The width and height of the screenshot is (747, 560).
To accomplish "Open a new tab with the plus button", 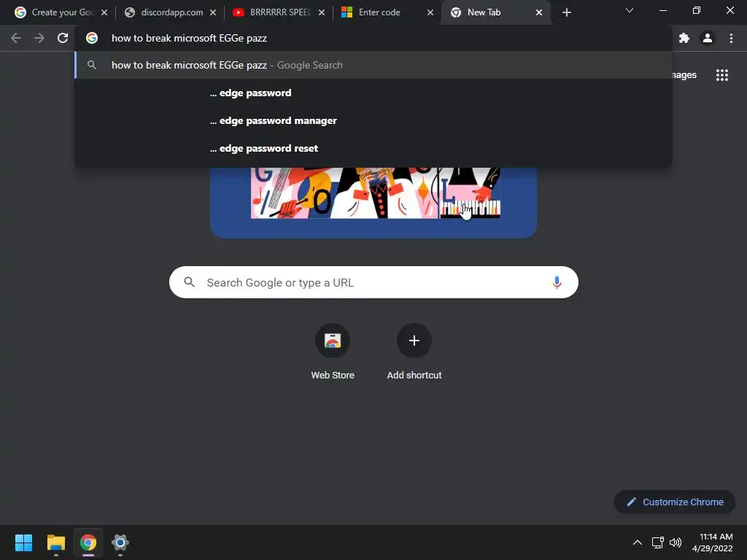I will click(x=566, y=12).
